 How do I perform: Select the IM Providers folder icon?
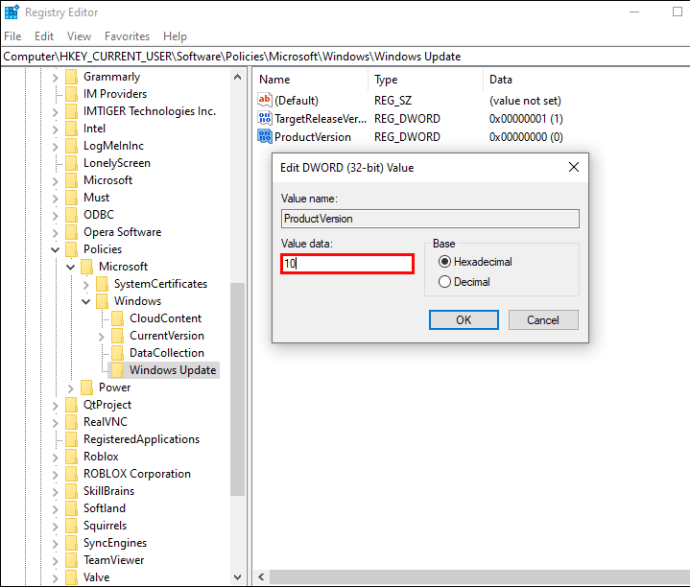click(x=71, y=94)
